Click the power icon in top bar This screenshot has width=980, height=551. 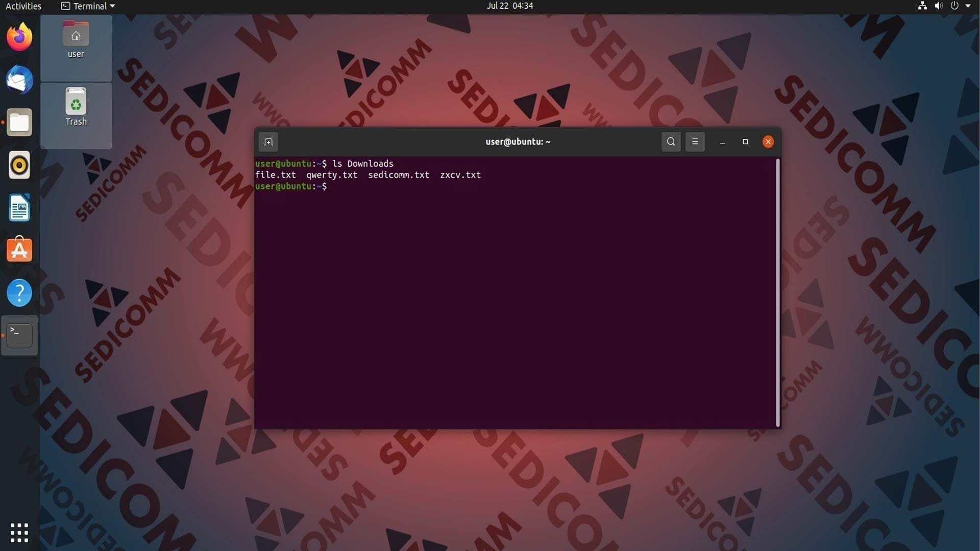click(954, 6)
